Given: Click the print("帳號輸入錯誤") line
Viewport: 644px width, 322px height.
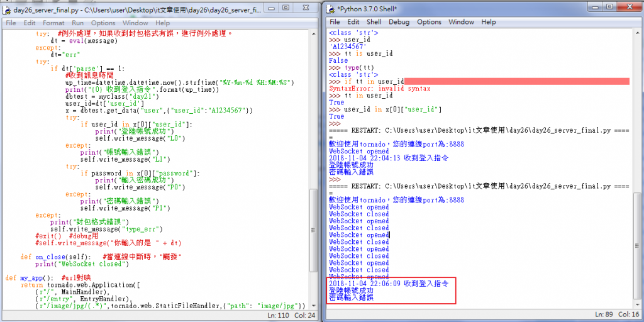Looking at the screenshot, I should coord(120,152).
